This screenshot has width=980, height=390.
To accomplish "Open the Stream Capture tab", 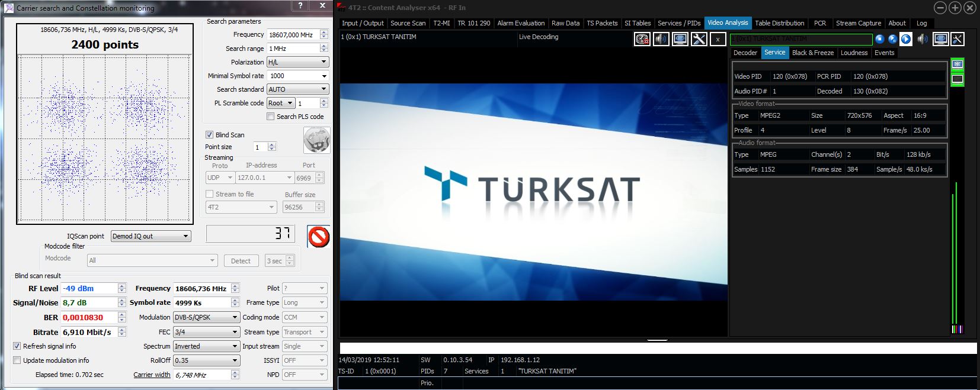I will coord(859,23).
